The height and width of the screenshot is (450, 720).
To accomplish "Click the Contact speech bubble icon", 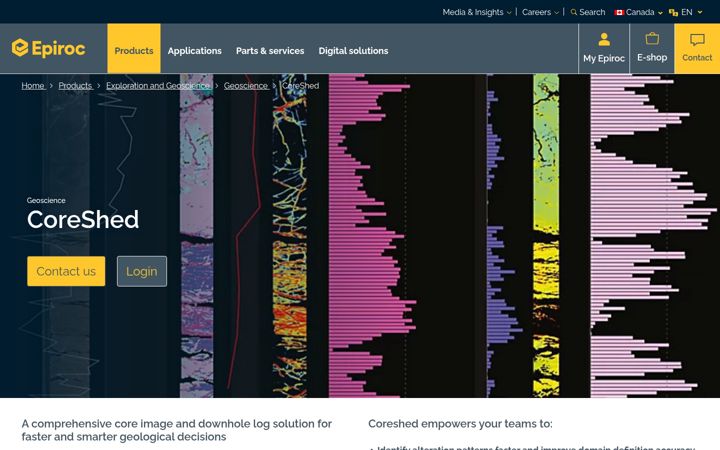I will coord(697,39).
